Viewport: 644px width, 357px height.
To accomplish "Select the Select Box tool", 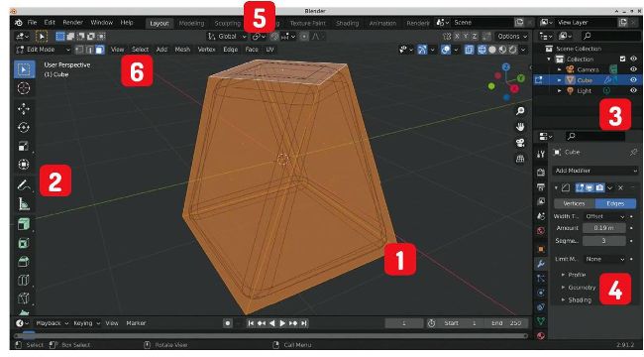I will click(x=24, y=70).
